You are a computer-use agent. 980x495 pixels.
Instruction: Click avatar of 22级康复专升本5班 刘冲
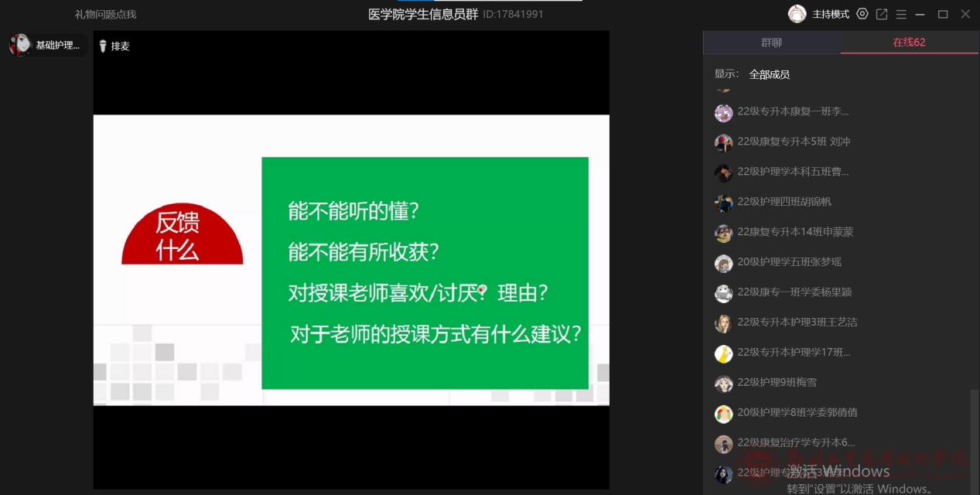[723, 142]
